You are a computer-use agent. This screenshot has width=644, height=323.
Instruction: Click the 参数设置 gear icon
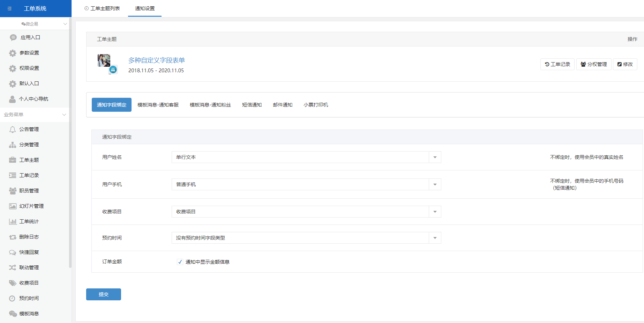click(13, 53)
